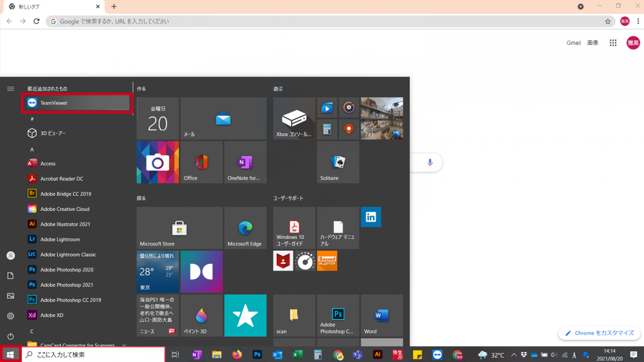Image resolution: width=644 pixels, height=362 pixels.
Task: Launch Firefox from the taskbar
Action: pos(237,355)
